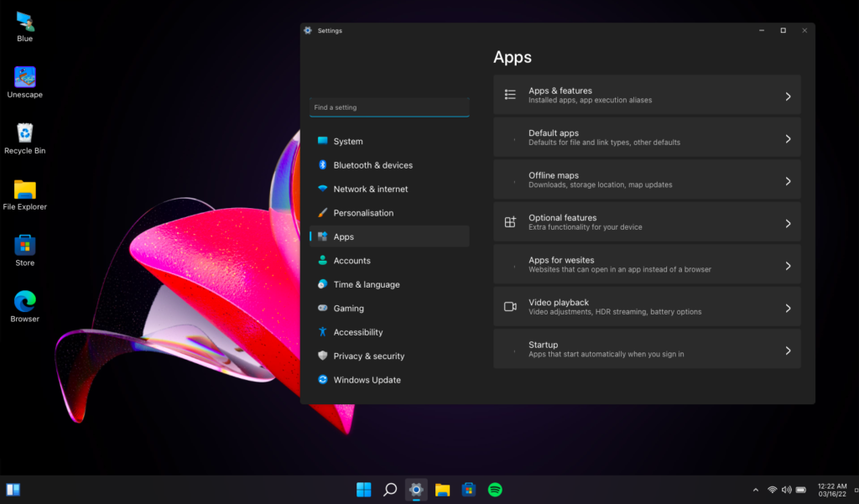Open Offline maps page
Image resolution: width=859 pixels, height=504 pixels.
tap(647, 179)
